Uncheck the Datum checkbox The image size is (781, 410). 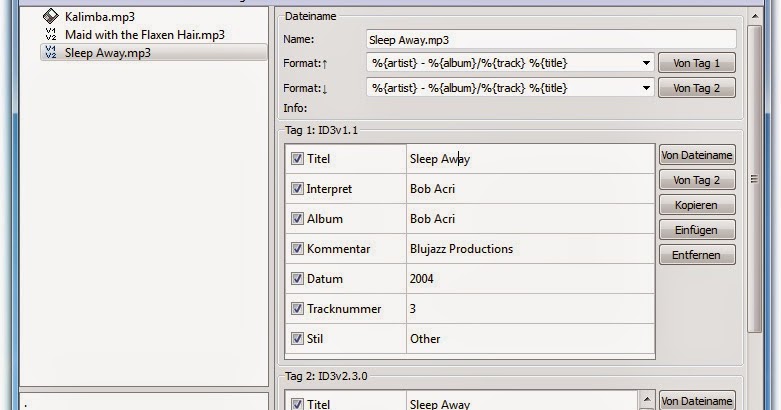click(x=297, y=278)
